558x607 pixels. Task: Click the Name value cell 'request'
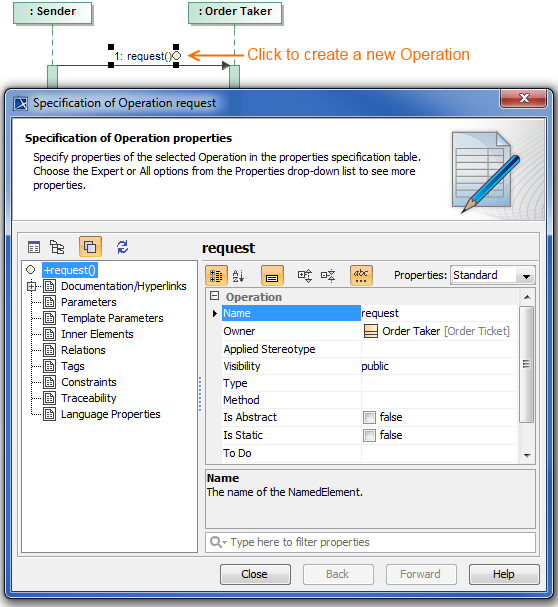(439, 313)
